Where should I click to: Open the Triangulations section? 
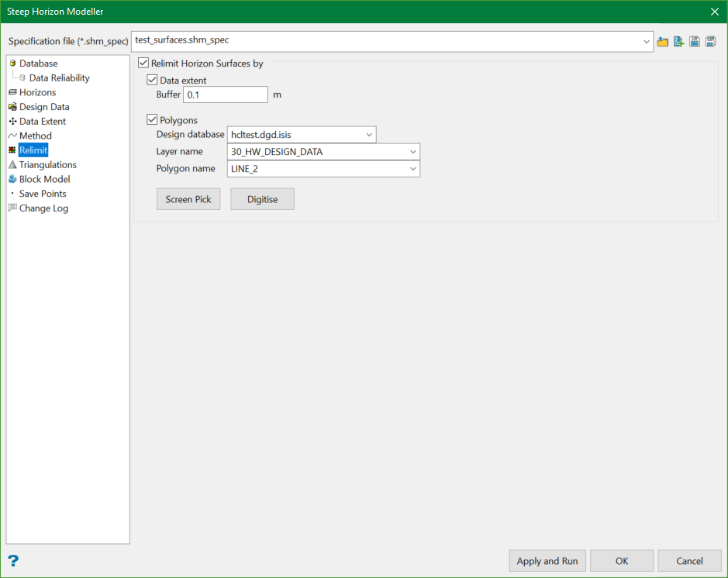tap(47, 165)
